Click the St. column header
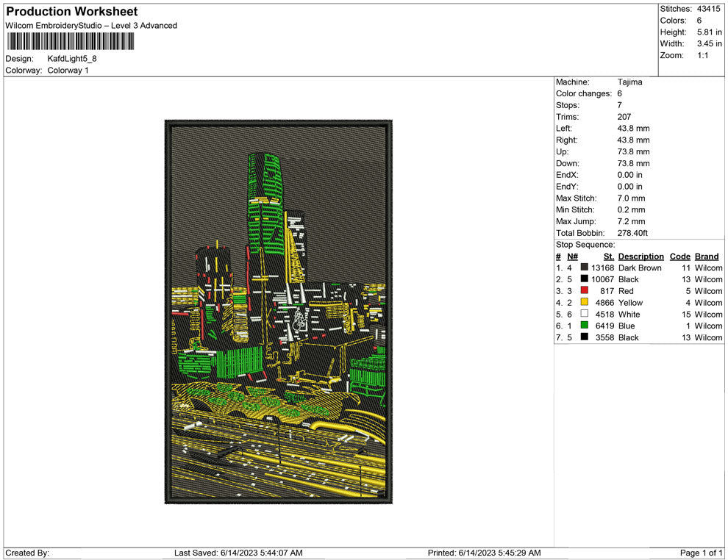This screenshot has height=560, width=728. (608, 256)
